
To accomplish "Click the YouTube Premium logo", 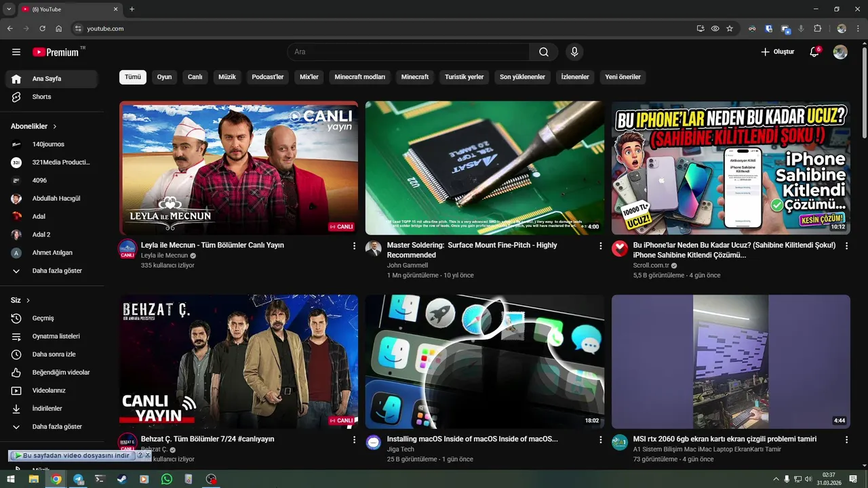I will click(x=56, y=52).
